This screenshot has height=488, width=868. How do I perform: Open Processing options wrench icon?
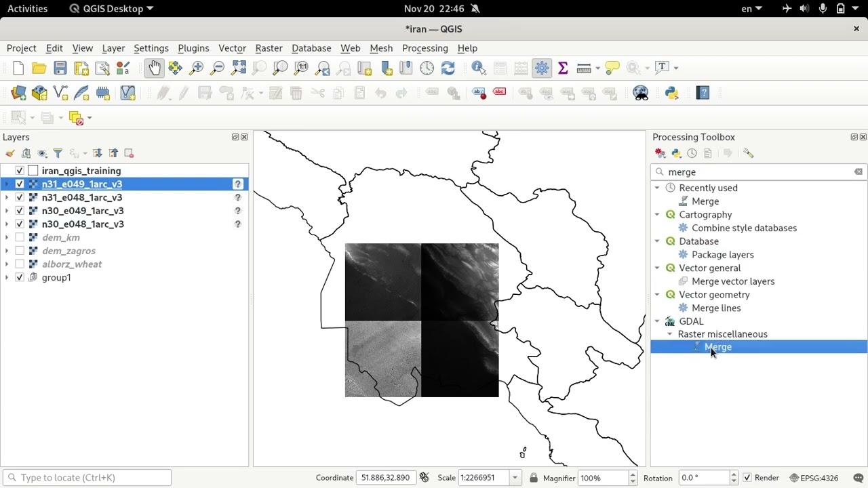click(749, 153)
